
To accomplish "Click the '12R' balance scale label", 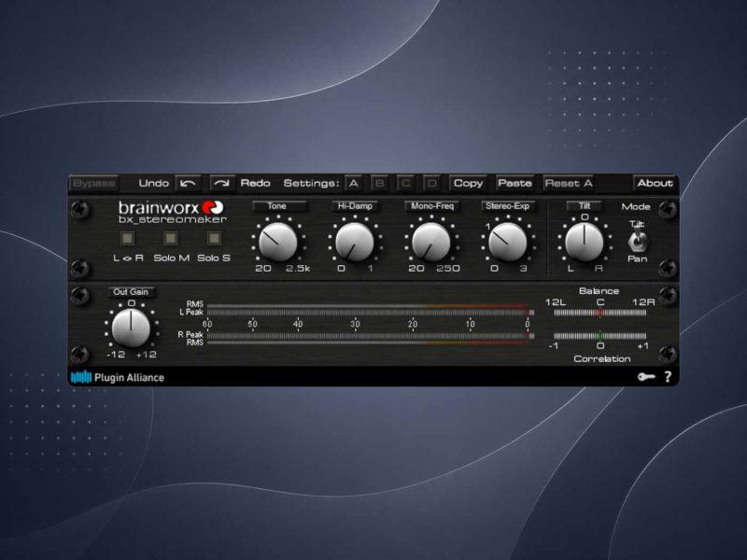I will pos(643,301).
